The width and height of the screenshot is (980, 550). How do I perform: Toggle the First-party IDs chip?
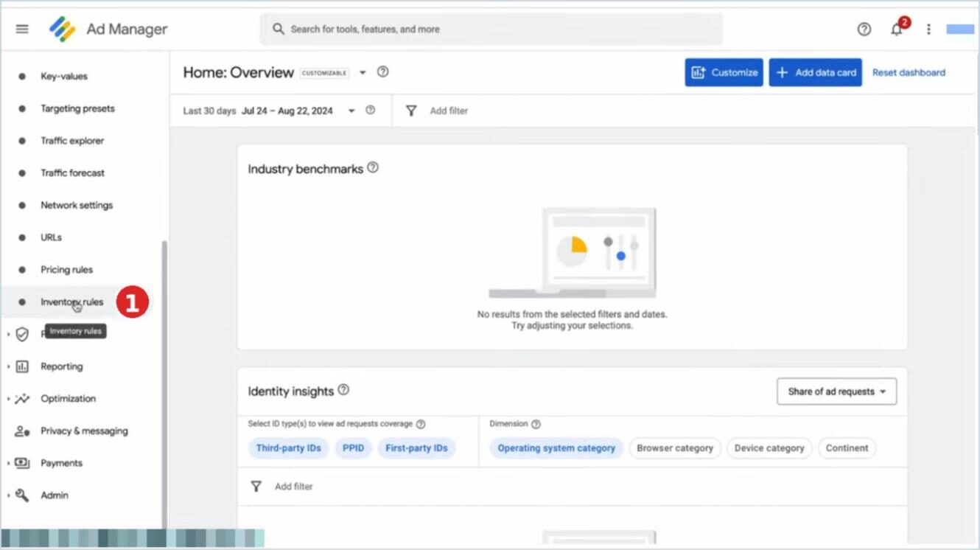416,448
